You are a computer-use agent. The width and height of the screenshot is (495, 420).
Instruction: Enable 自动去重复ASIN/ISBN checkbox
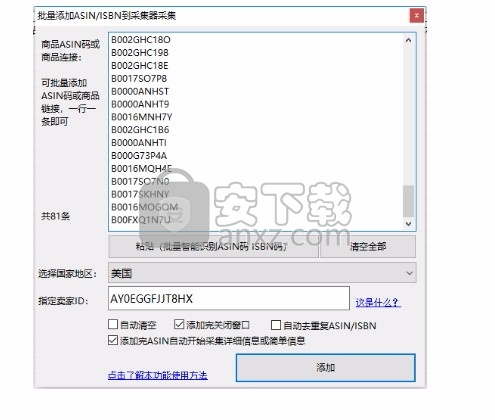(x=276, y=325)
